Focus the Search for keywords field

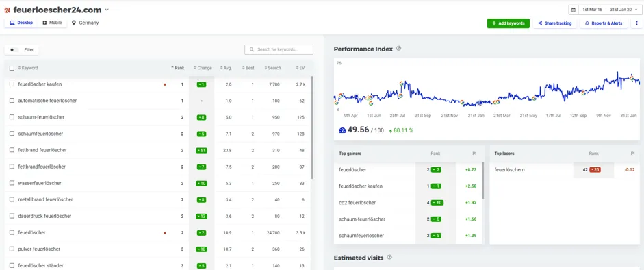279,49
